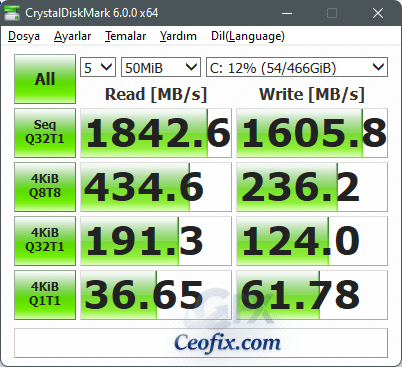Click the CrystalDiskMark title bar app icon
Viewport: 402px width, 367px height.
click(x=12, y=13)
